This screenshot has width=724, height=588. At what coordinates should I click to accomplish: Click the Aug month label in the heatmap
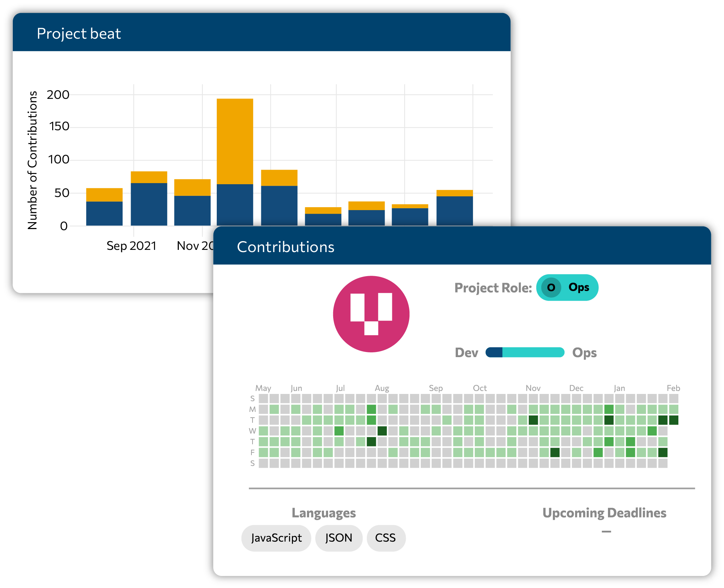(382, 388)
